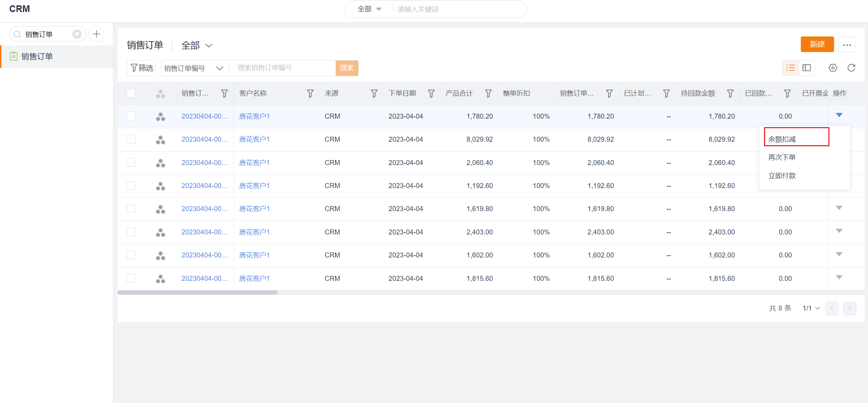This screenshot has height=403, width=868.
Task: Click the 搜索 button
Action: [x=347, y=68]
